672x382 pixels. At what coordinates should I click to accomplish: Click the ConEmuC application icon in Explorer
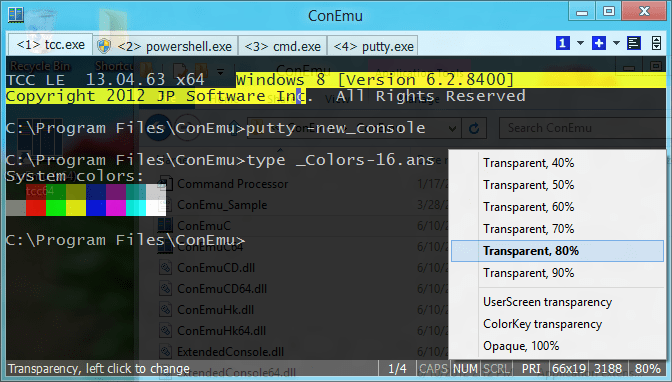165,225
